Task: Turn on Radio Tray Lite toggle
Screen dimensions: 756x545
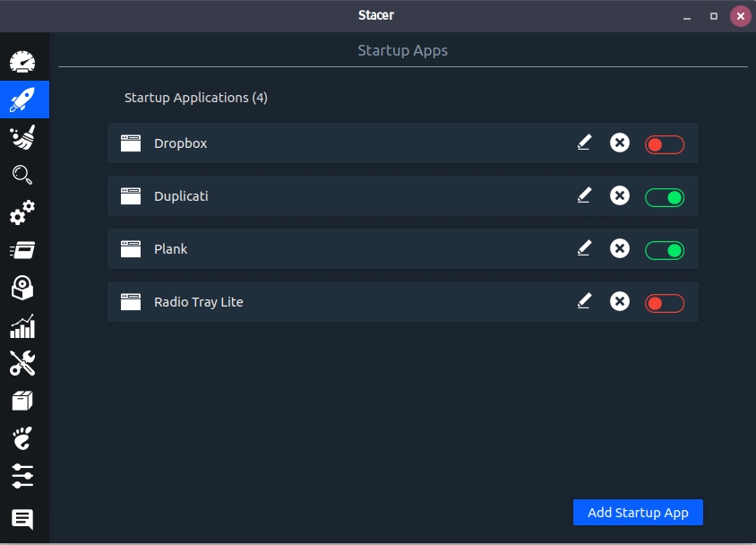Action: pos(665,303)
